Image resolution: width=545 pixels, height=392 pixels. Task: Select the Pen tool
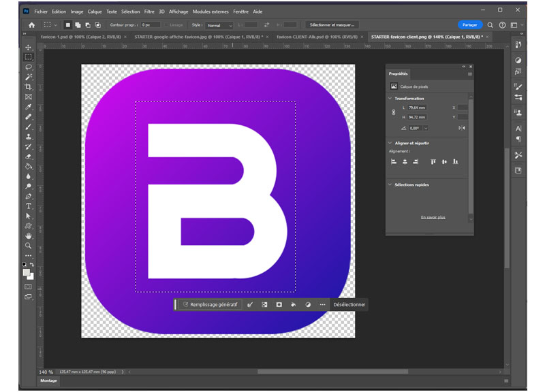click(29, 196)
